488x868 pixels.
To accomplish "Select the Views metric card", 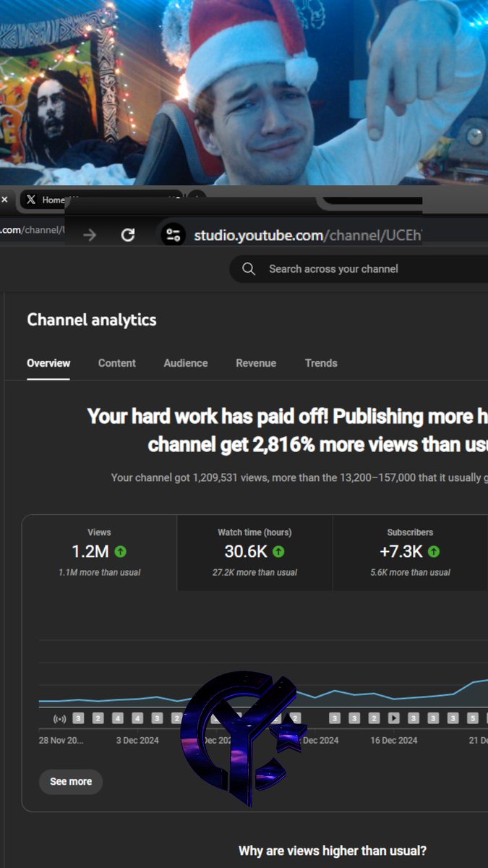I will [100, 553].
